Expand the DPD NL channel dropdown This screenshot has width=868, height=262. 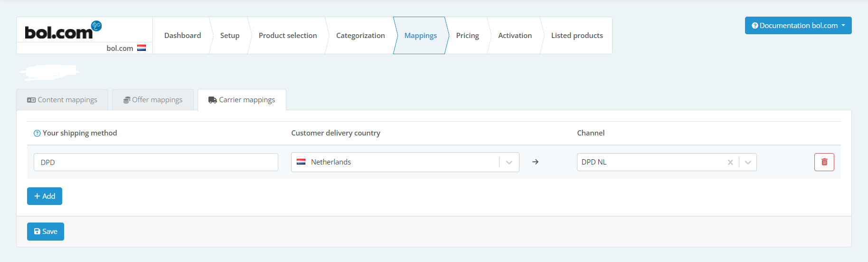[x=748, y=162]
